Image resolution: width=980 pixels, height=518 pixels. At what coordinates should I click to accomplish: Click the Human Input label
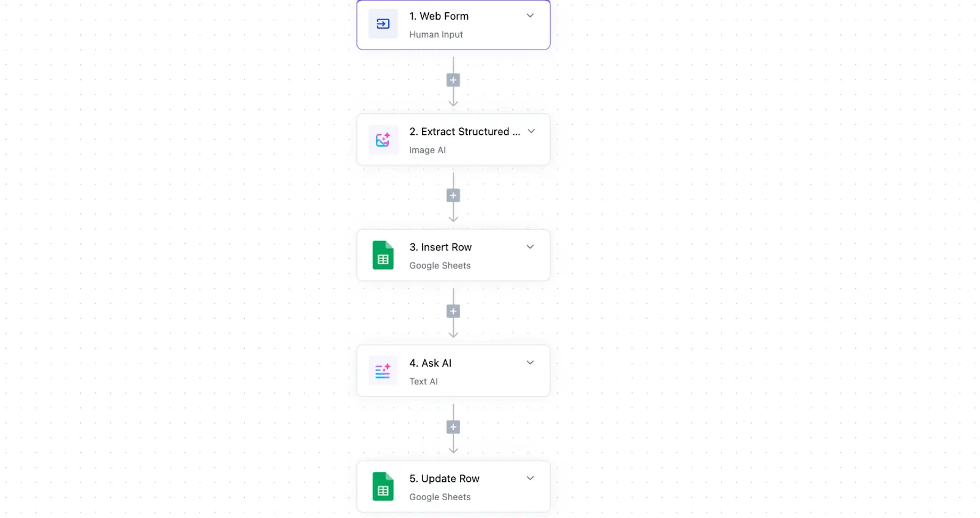pyautogui.click(x=435, y=34)
